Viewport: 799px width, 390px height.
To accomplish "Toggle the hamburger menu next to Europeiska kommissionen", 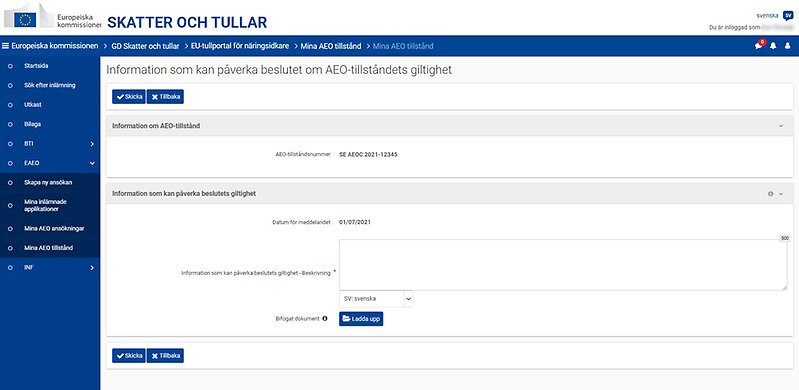I will click(x=6, y=46).
